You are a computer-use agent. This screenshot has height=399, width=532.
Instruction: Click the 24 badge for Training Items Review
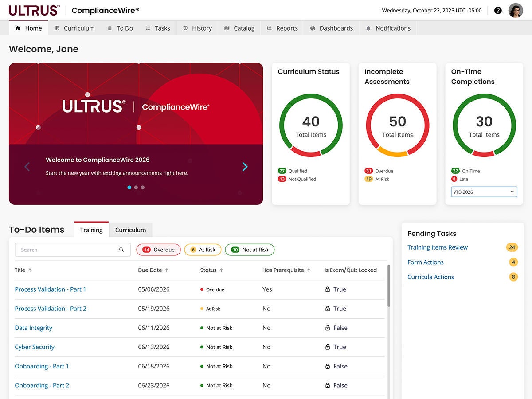(x=512, y=247)
